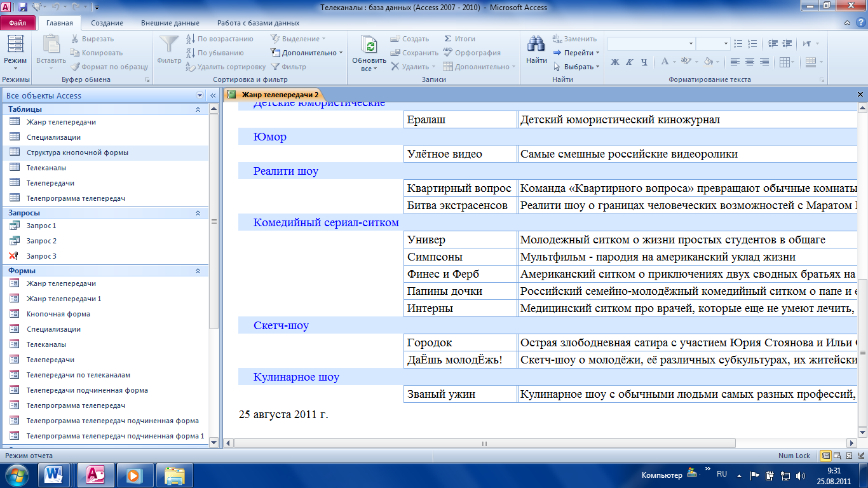This screenshot has height=488, width=868.
Task: Toggle bold Ж formatting
Action: pyautogui.click(x=615, y=62)
